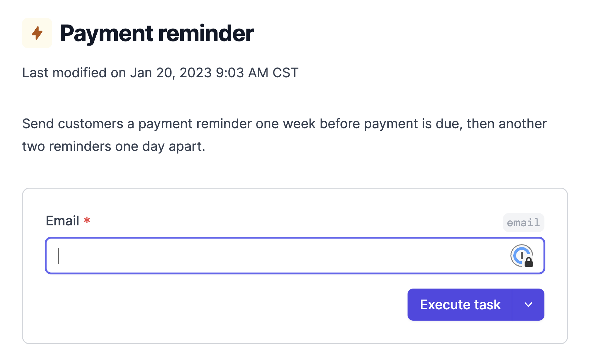
Task: Expand the chevron beside Execute task
Action: (x=528, y=305)
